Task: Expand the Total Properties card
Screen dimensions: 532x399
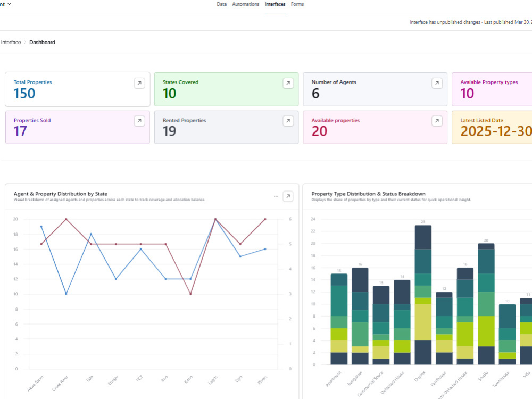Action: pyautogui.click(x=139, y=83)
